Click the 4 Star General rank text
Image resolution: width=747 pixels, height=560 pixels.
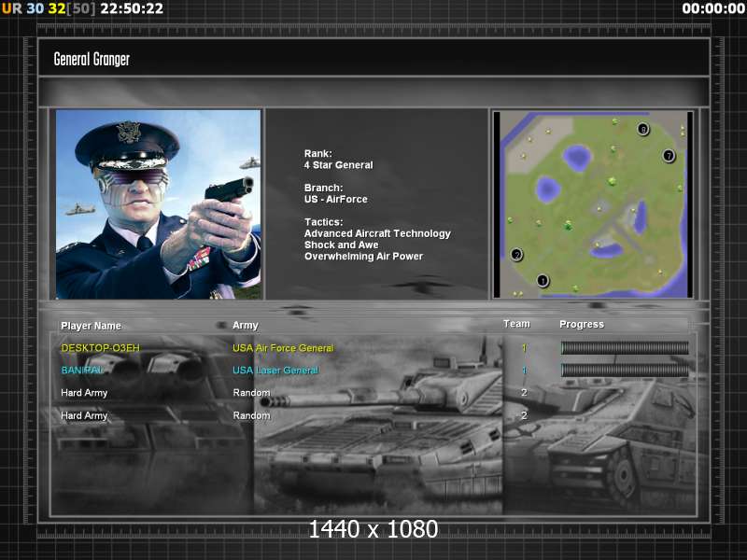tap(339, 165)
